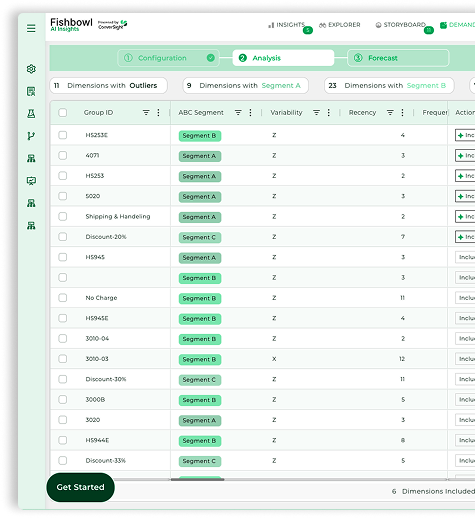Click the Configuration completed checkmark icon
This screenshot has width=475, height=519.
click(211, 58)
